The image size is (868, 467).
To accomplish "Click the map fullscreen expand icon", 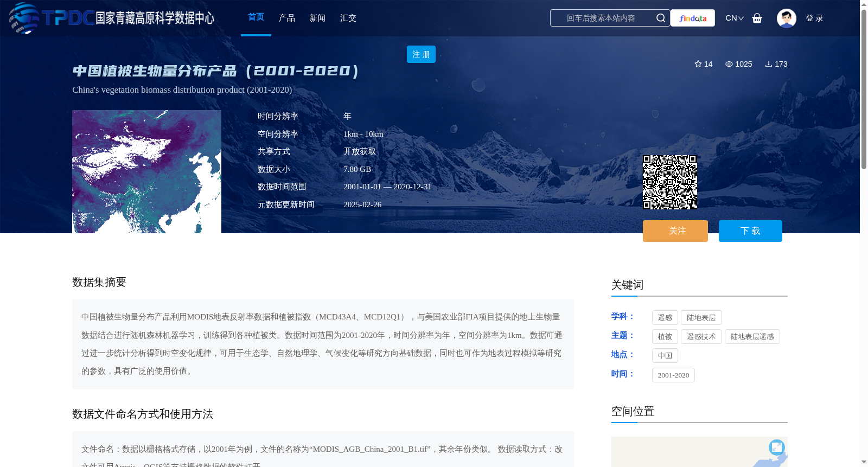I will (776, 447).
